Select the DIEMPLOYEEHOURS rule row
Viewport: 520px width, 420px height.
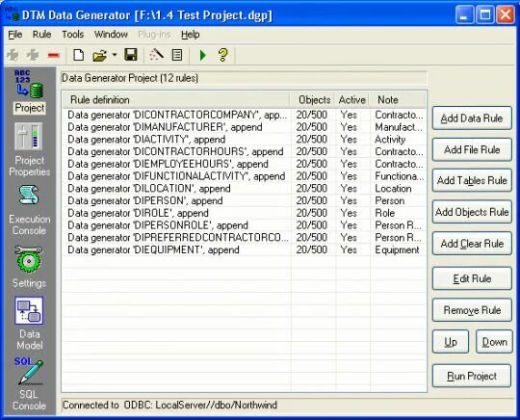coord(244,164)
